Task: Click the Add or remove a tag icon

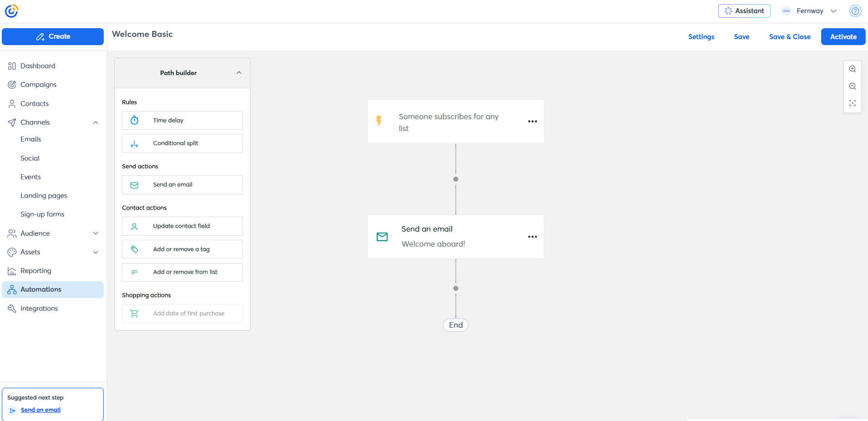Action: (134, 249)
